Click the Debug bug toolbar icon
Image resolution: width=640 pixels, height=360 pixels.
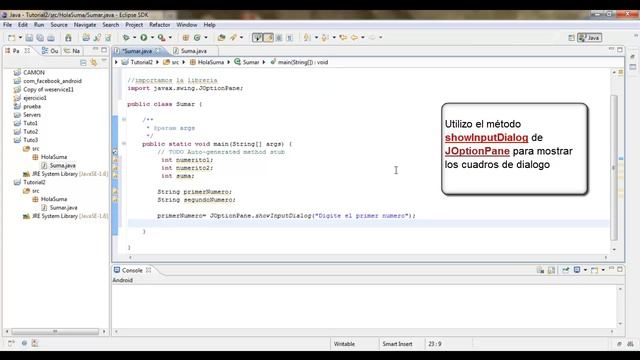click(126, 38)
